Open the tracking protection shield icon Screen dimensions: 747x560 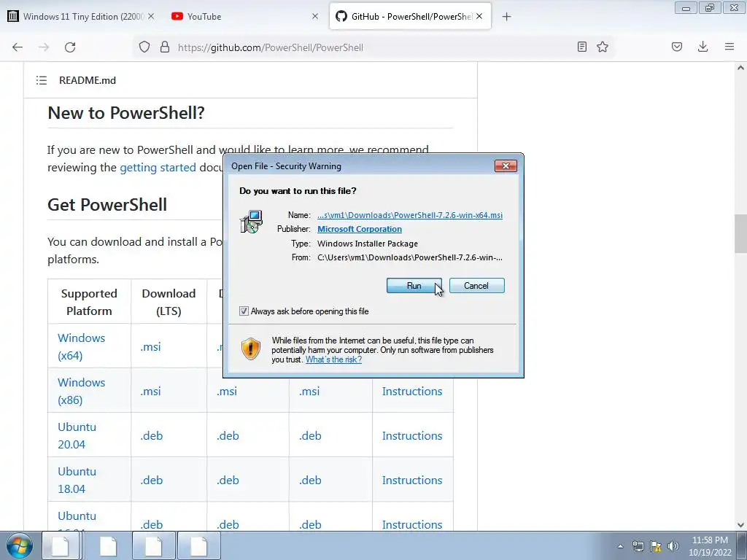(x=144, y=47)
